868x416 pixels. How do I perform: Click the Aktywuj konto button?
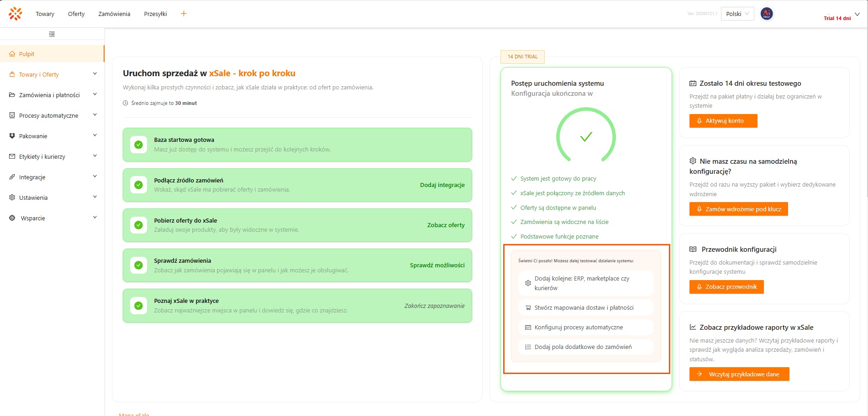(723, 121)
